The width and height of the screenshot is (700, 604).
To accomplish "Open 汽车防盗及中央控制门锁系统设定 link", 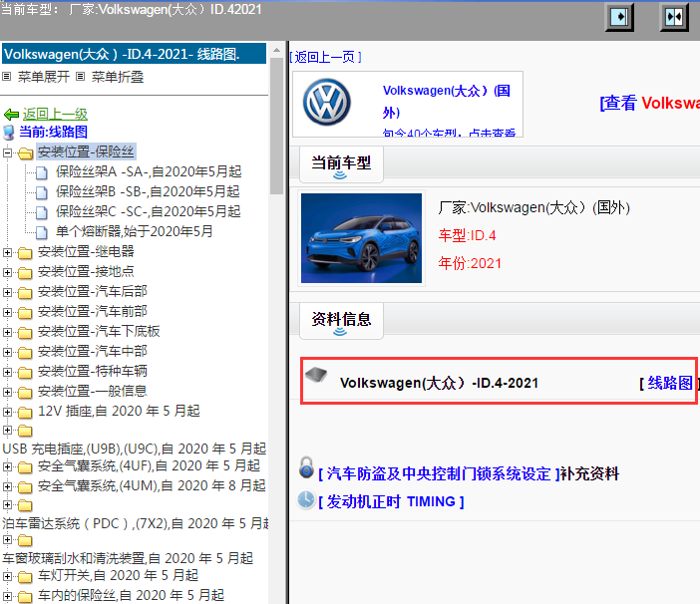I will coord(439,473).
